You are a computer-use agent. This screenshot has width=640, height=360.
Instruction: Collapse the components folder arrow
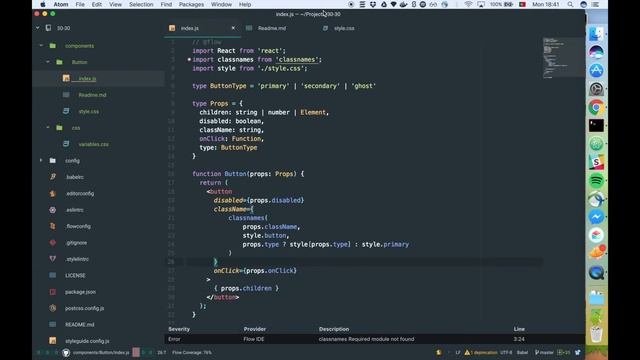point(41,46)
